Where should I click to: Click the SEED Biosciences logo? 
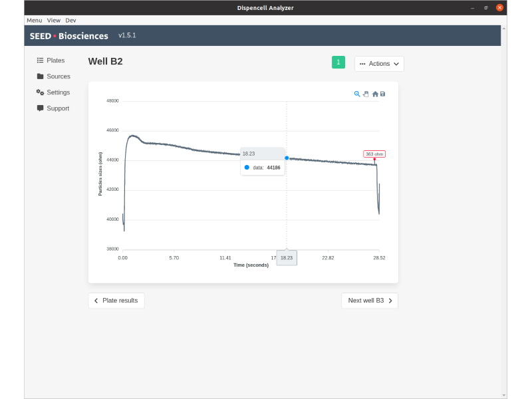coord(69,36)
